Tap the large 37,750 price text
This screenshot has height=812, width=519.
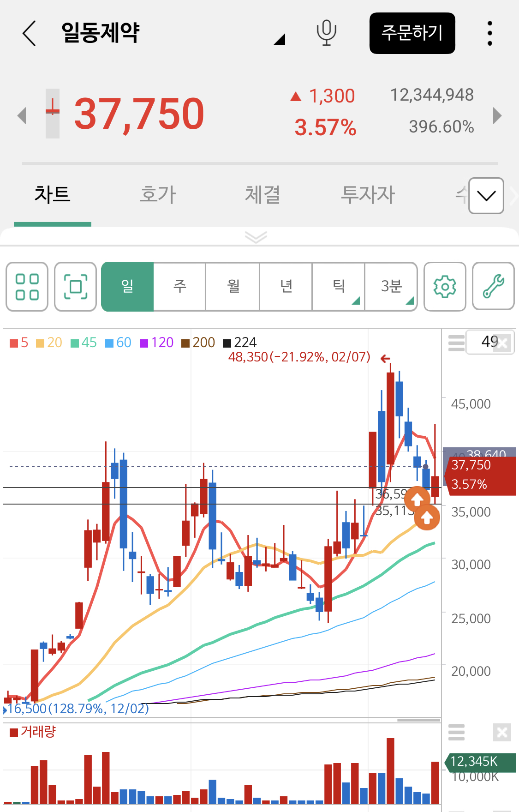[x=139, y=114]
